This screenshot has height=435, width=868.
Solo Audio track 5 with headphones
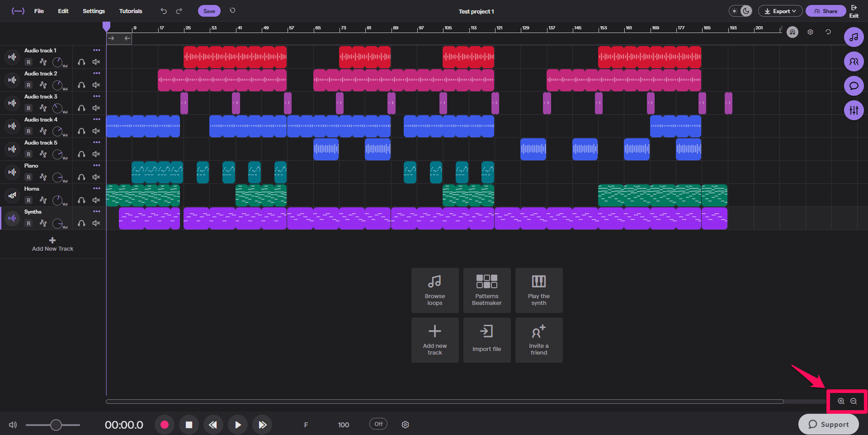tap(81, 154)
